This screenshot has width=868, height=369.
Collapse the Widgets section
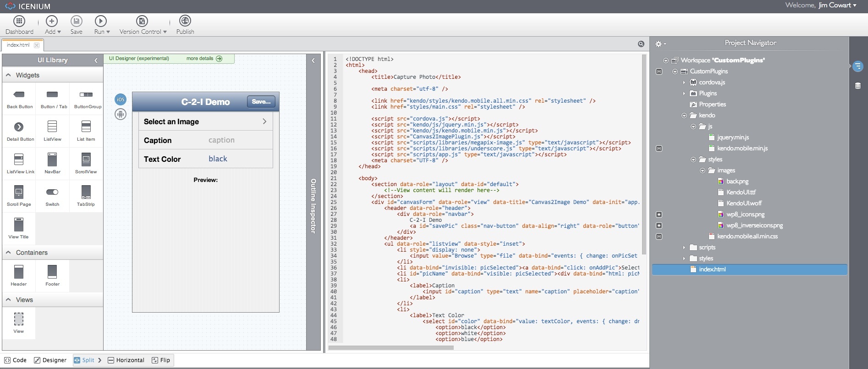9,75
